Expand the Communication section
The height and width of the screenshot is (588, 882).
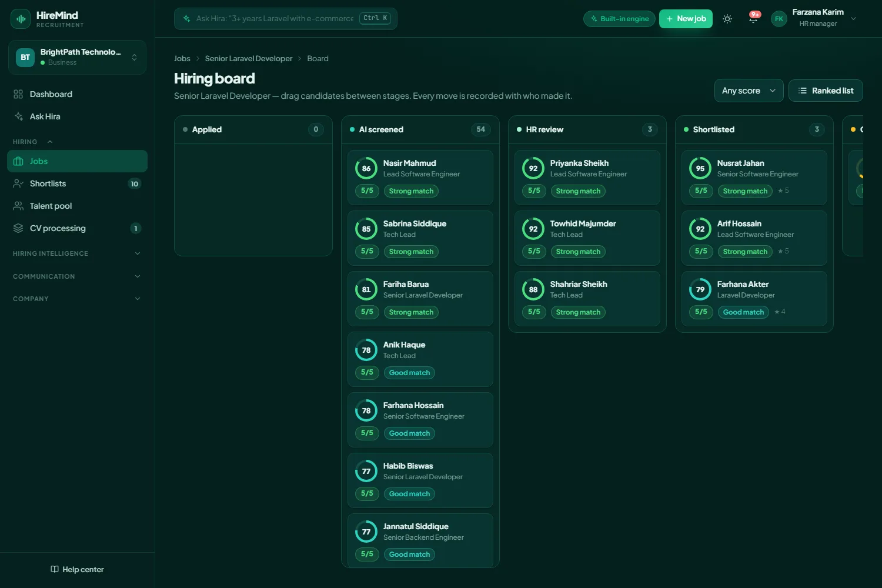[x=77, y=276]
